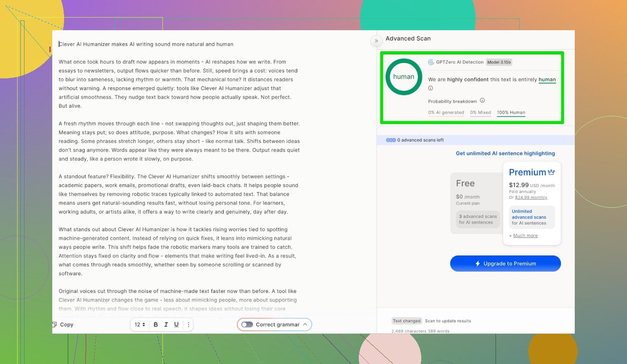Click the Much more link

[x=525, y=236]
